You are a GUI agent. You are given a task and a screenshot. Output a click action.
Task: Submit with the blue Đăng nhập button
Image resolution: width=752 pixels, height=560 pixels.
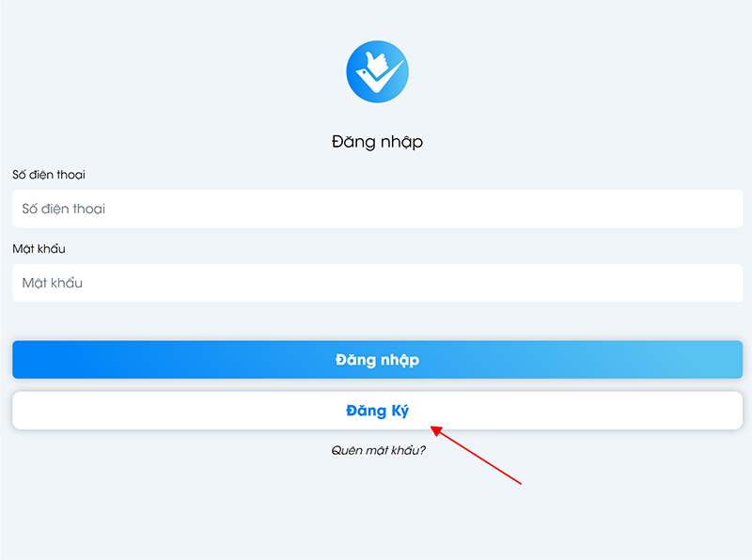(x=378, y=360)
